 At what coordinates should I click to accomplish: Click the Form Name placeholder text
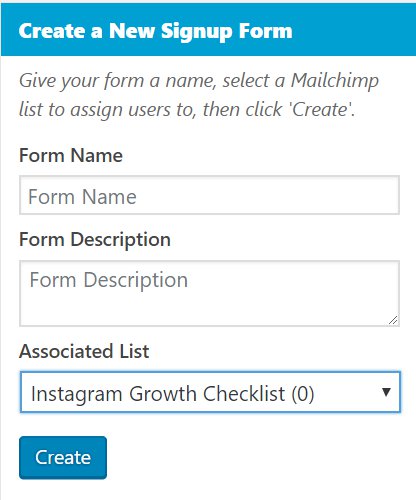point(82,197)
